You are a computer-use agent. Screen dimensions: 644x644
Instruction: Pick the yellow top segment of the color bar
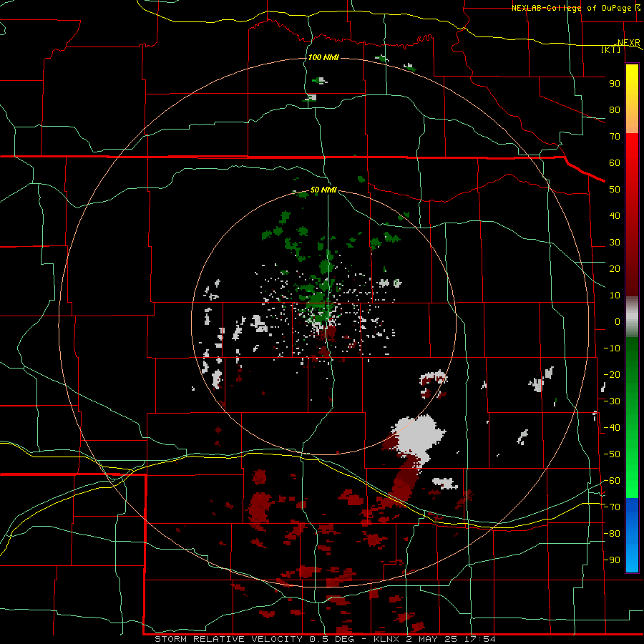point(632,99)
